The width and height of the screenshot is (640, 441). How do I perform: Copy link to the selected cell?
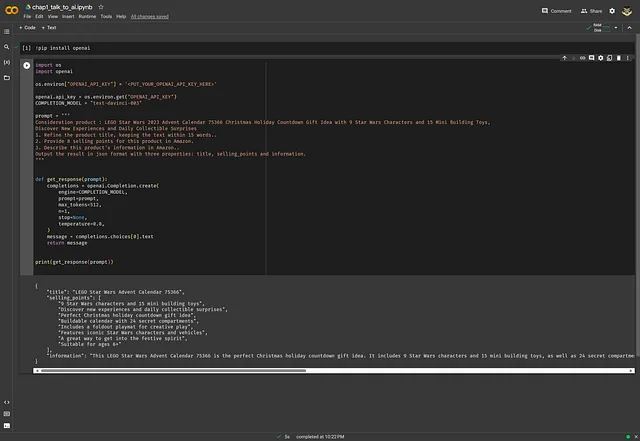582,58
